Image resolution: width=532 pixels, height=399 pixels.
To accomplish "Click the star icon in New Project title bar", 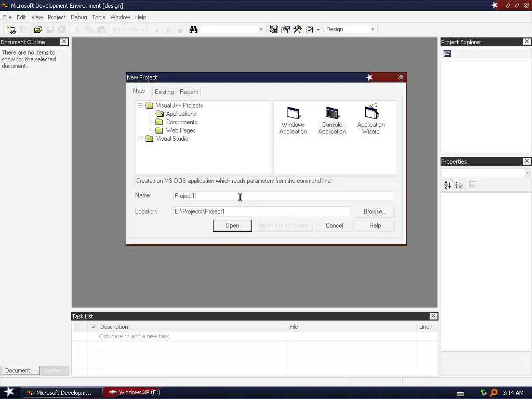I will click(369, 77).
